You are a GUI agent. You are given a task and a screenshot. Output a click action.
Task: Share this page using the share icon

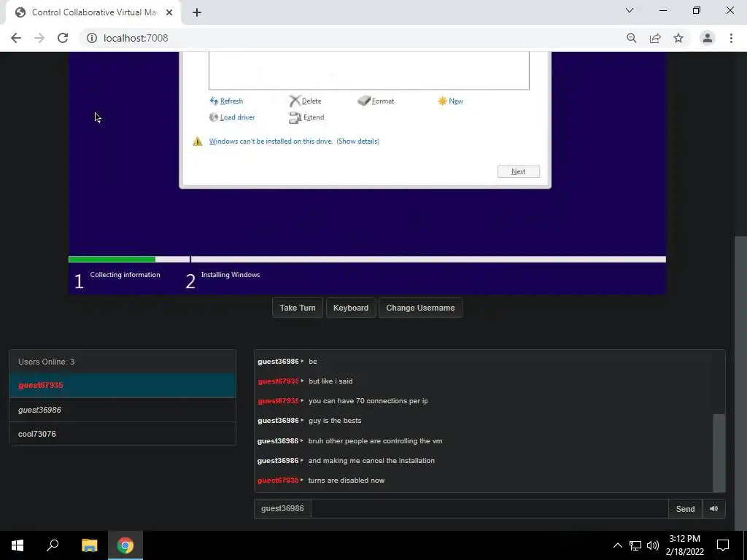coord(655,38)
